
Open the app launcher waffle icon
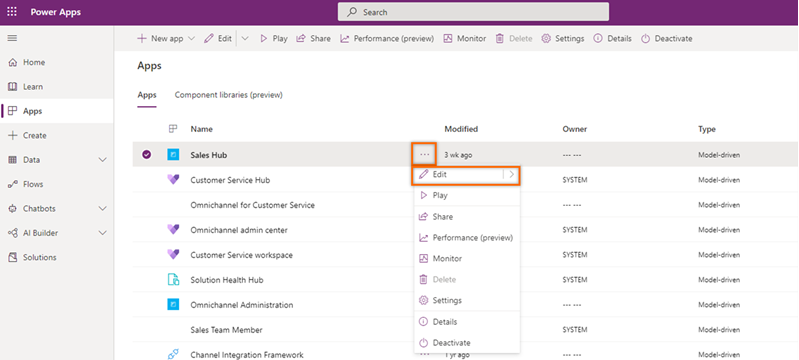[12, 12]
